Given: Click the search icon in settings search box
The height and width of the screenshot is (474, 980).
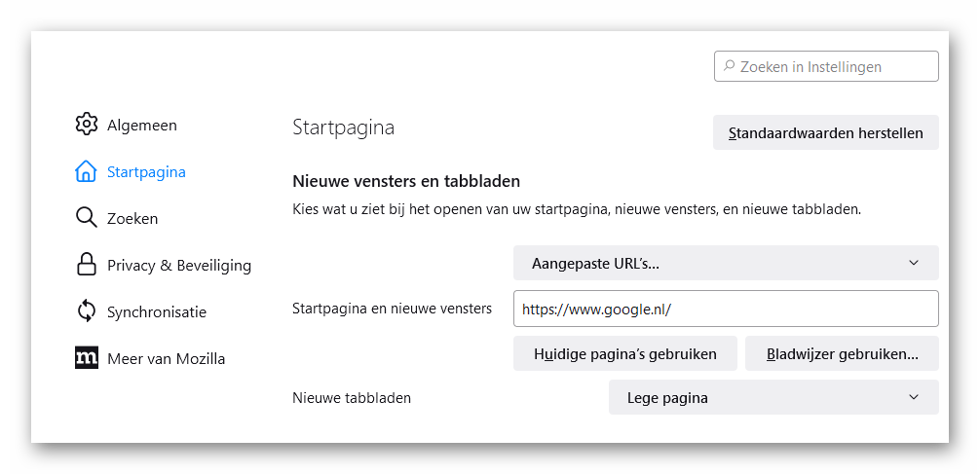Looking at the screenshot, I should [x=729, y=66].
